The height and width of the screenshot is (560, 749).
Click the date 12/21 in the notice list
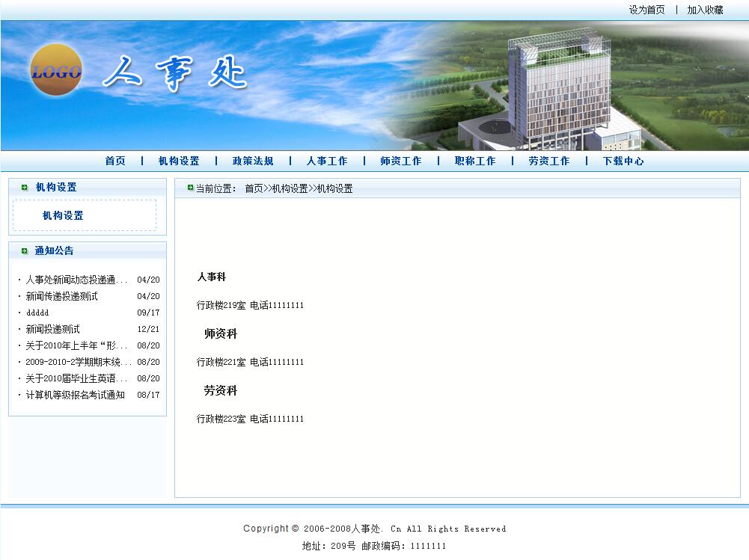(149, 330)
